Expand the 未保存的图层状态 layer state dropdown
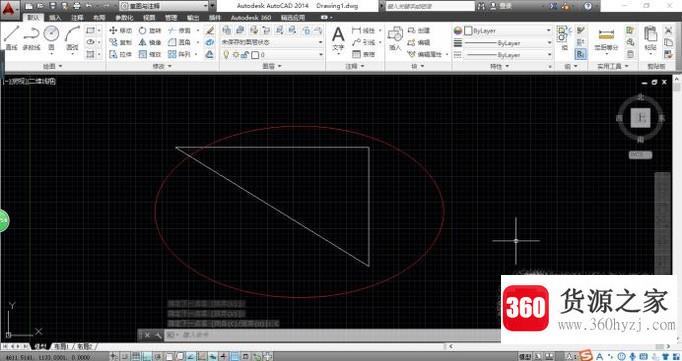Screen dimensions: 682x361 coord(272,42)
